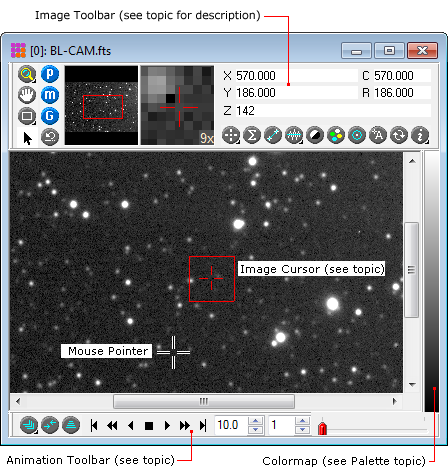The image size is (448, 473).
Task: Click the navigation thumbnail overview image
Action: click(101, 105)
